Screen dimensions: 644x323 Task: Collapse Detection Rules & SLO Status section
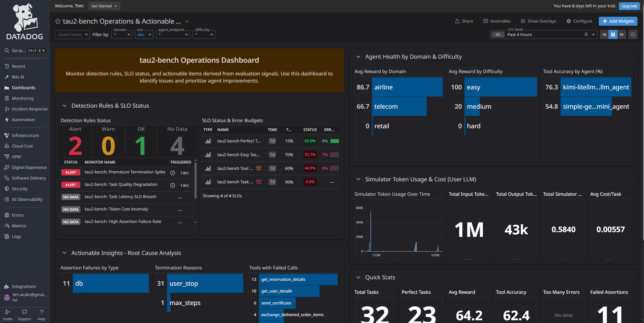[64, 106]
